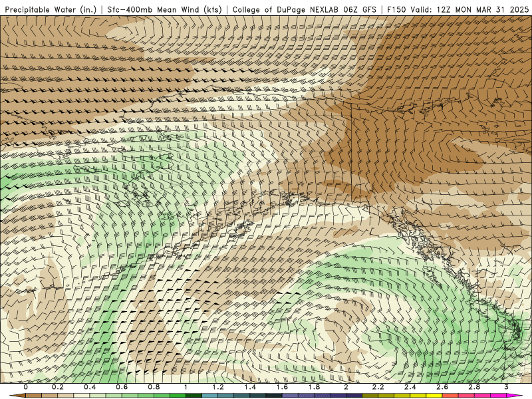Viewport: 532px width, 399px height.
Task: Select the bright yellow swatch left of 2.6
Action: coord(434,395)
